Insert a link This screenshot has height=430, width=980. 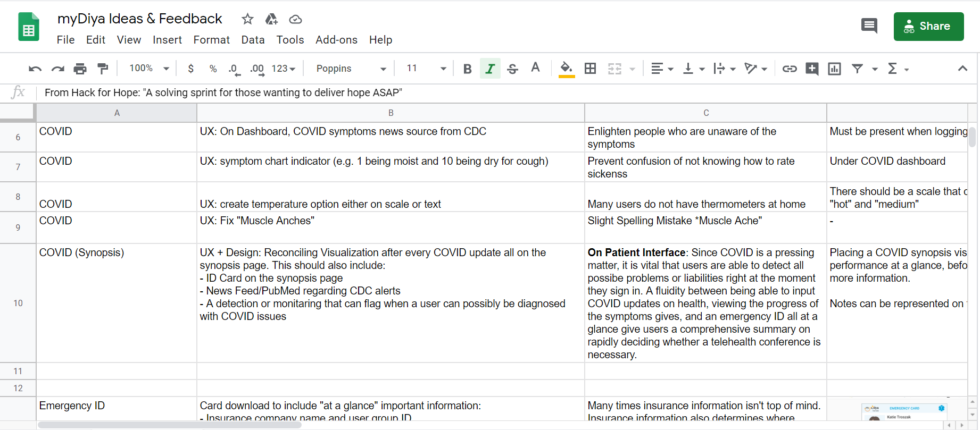pos(790,69)
